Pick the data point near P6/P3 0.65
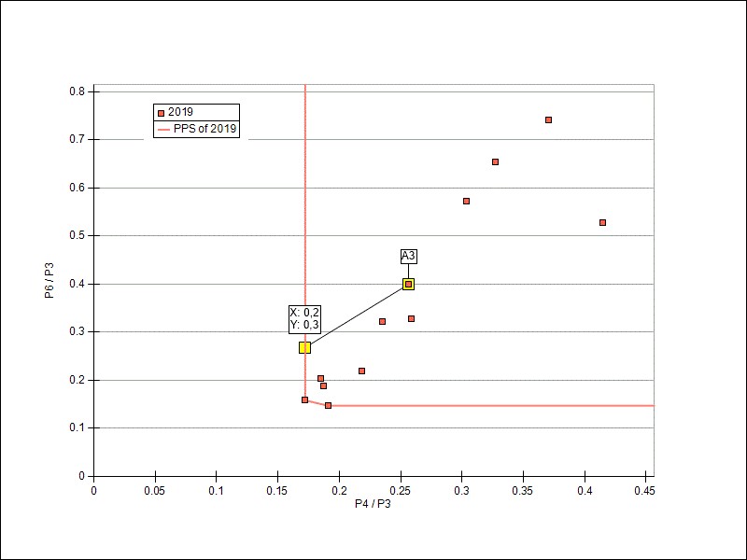The height and width of the screenshot is (560, 747). (495, 161)
